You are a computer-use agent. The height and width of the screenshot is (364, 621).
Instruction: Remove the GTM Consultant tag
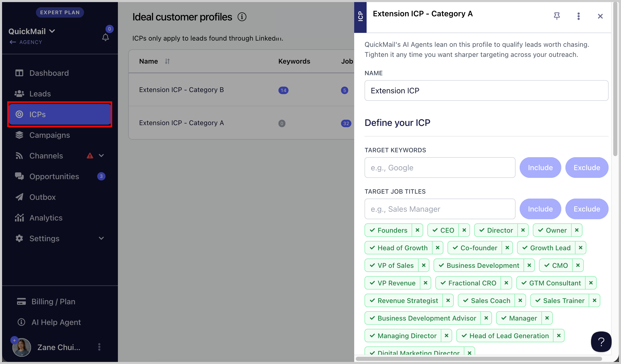coord(591,283)
